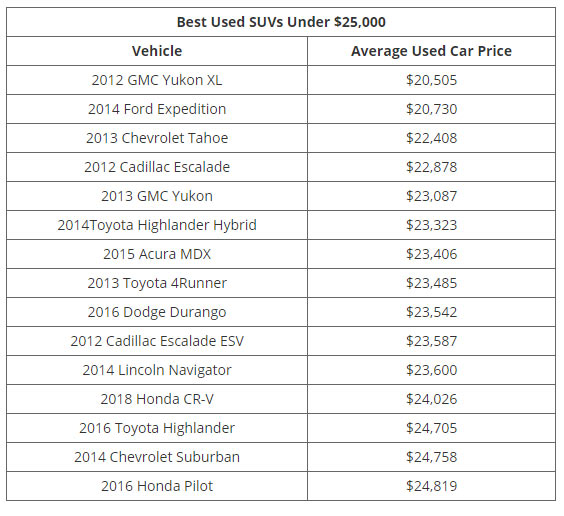Select the Vehicle column header
The image size is (564, 516).
point(157,51)
